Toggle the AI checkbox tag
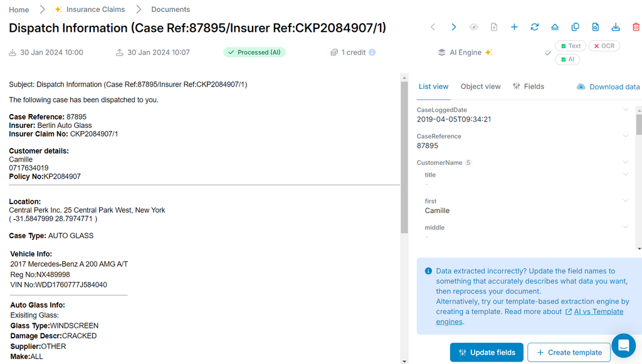The image size is (642, 364). [x=567, y=60]
